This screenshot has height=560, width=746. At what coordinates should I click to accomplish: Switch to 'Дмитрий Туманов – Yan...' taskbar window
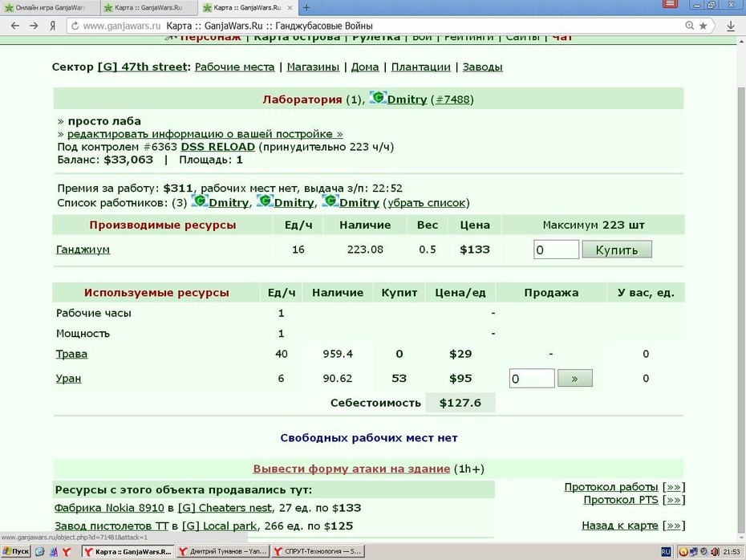click(223, 551)
